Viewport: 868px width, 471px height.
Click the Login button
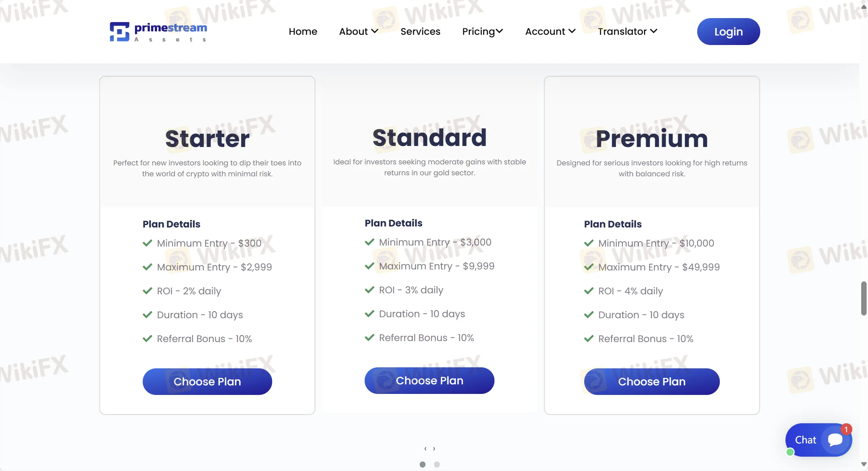point(728,31)
